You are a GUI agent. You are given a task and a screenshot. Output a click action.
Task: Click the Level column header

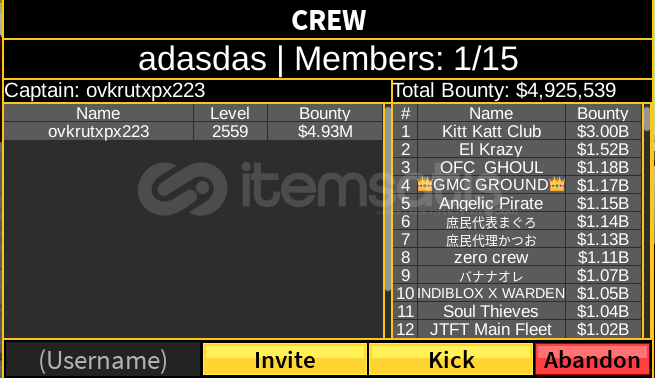pyautogui.click(x=230, y=113)
